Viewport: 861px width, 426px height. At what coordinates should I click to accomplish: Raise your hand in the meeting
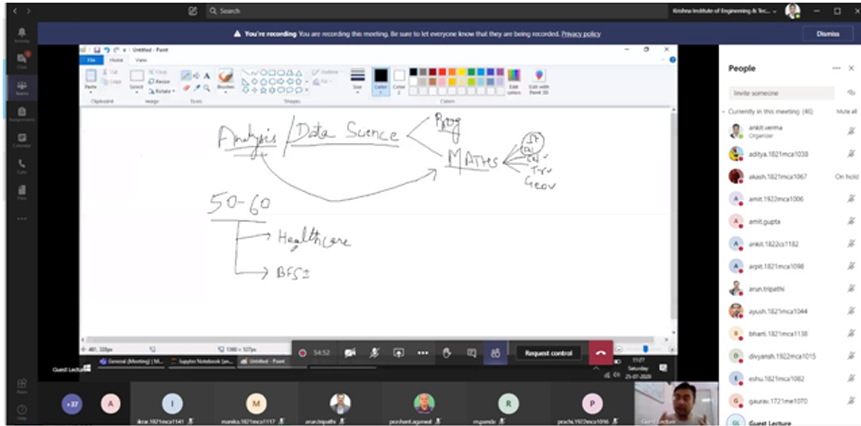coord(446,353)
